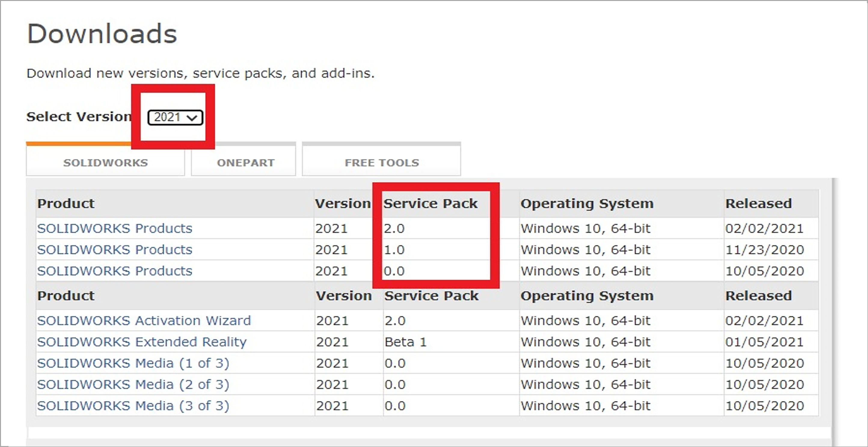Click the second table's 'Operating System' header
868x447 pixels.
click(587, 296)
